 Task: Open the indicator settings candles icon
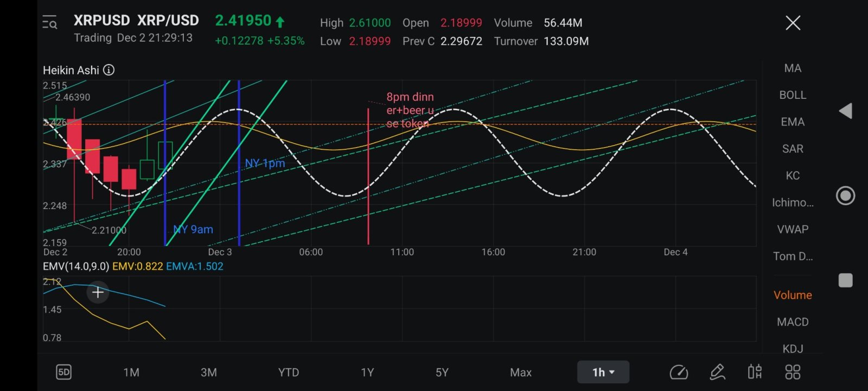click(755, 372)
